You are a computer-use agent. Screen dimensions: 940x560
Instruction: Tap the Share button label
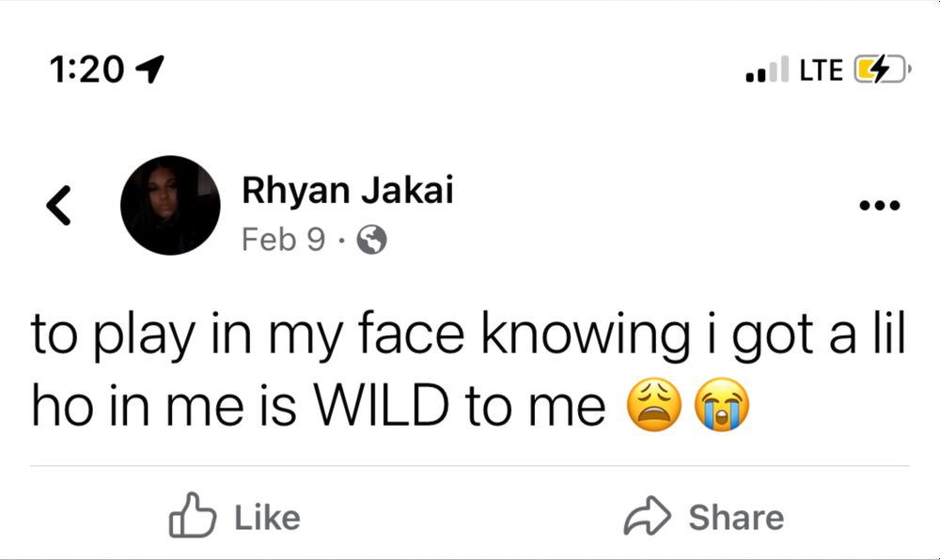point(736,518)
